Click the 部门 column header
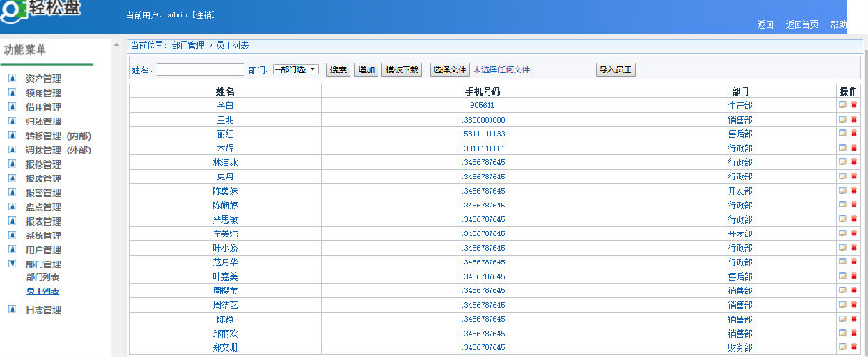Screen dimensions: 868x357 (741, 92)
